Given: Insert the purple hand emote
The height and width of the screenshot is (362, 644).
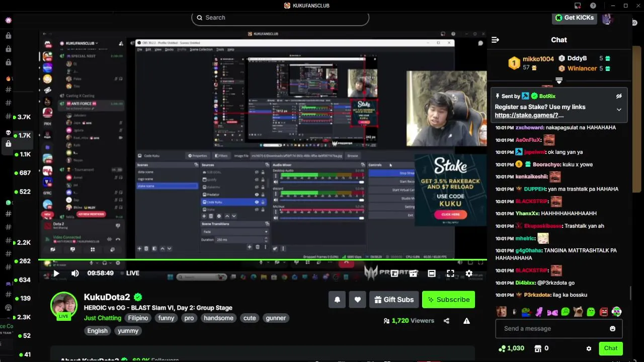Looking at the screenshot, I should tap(539, 312).
